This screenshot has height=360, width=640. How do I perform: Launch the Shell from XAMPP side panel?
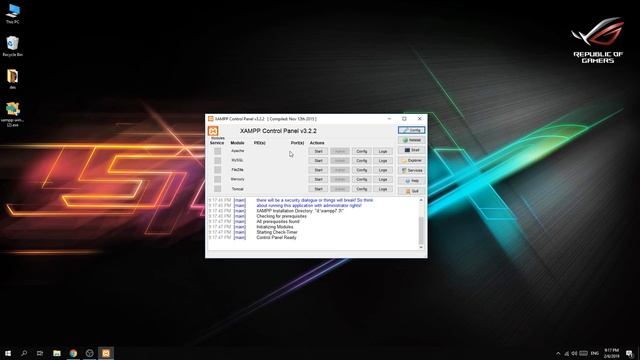(411, 150)
